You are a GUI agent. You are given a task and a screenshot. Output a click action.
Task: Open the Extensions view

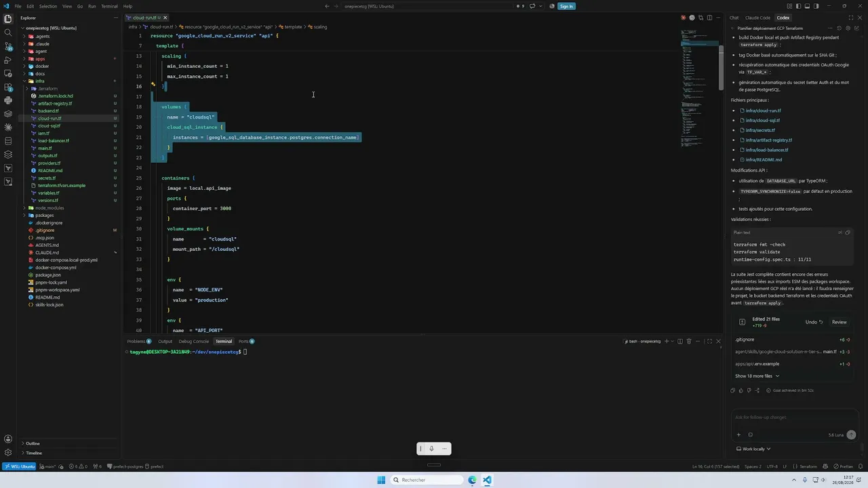(8, 87)
